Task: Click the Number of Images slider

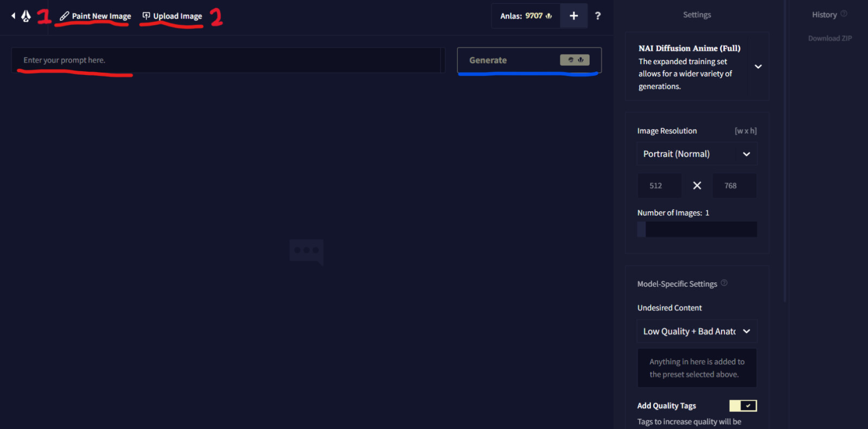Action: pos(697,229)
